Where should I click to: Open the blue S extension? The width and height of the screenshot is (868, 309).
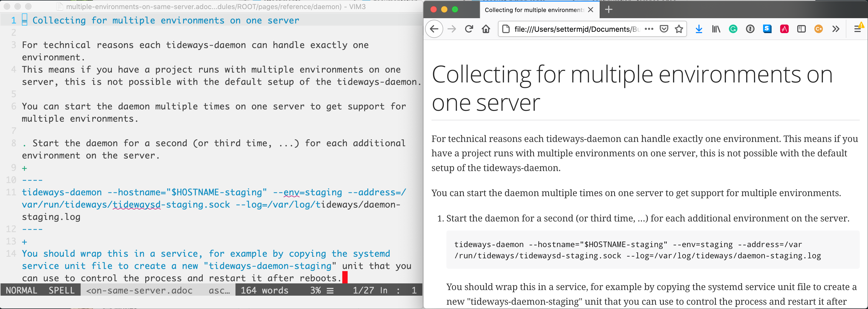(x=767, y=29)
